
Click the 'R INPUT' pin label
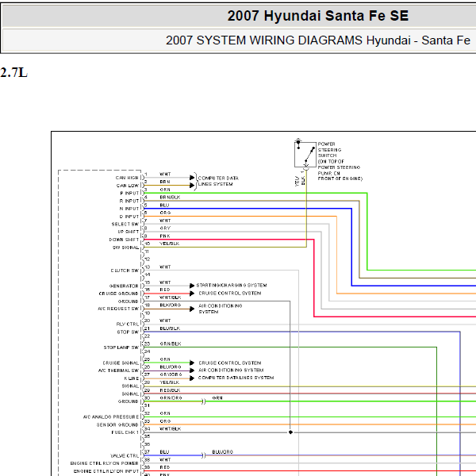tap(129, 201)
